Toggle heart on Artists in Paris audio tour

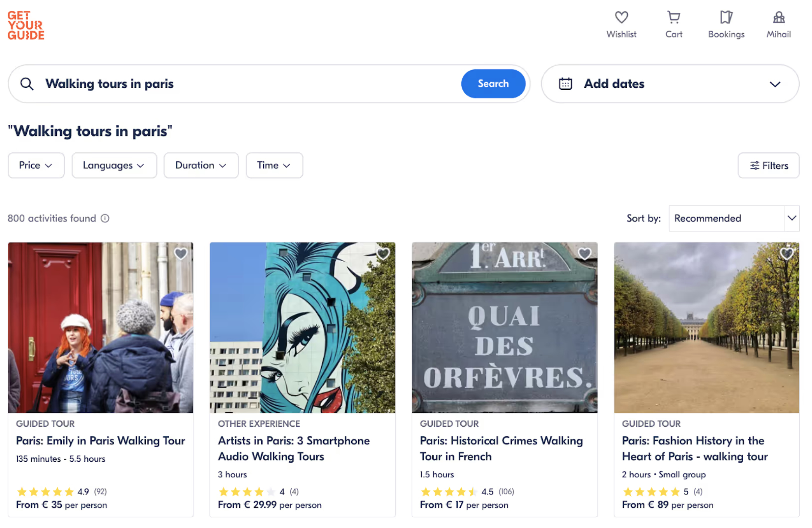[x=383, y=254]
